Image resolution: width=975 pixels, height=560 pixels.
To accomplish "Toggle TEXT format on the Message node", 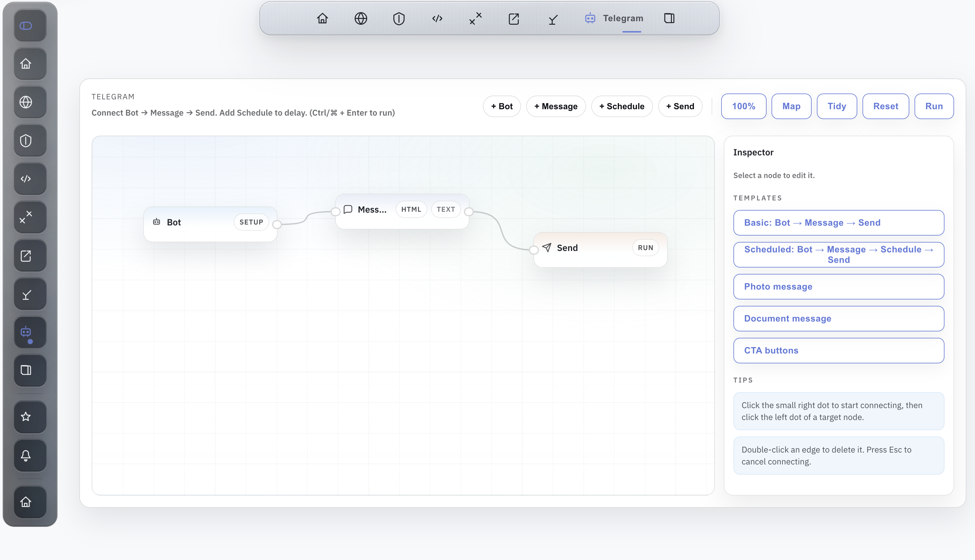I will click(x=446, y=209).
